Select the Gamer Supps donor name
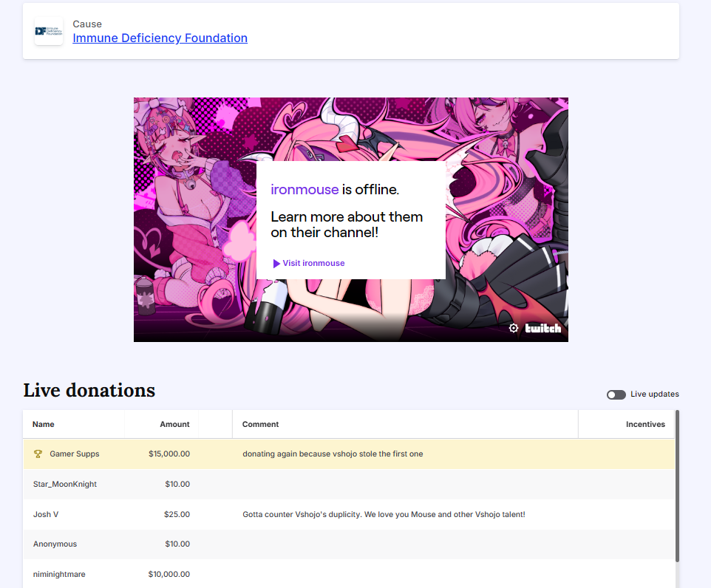This screenshot has width=711, height=588. point(75,454)
